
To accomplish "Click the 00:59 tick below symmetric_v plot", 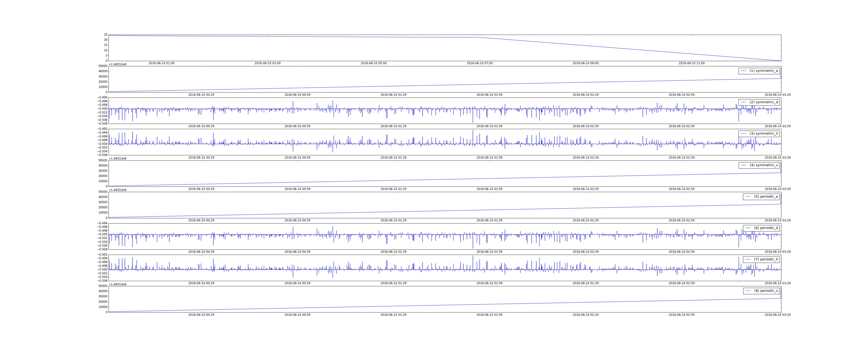I will click(298, 189).
